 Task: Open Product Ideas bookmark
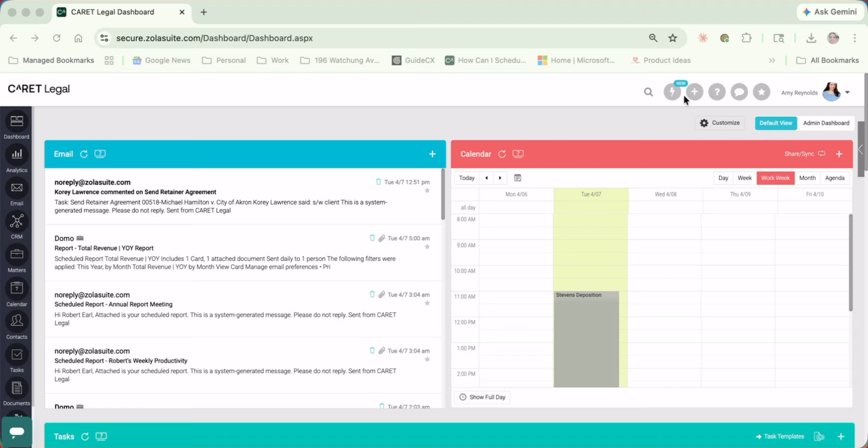[x=661, y=60]
